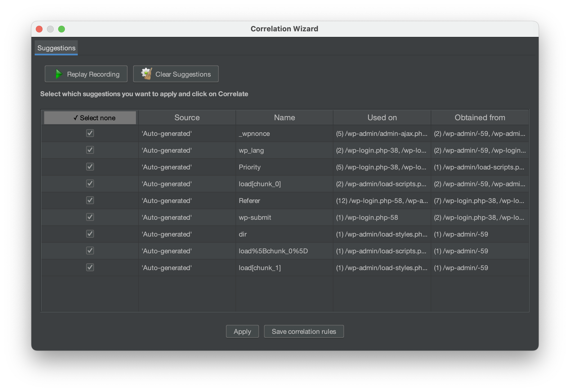Select the wp-submit suggestion row
570x392 pixels.
(x=284, y=217)
